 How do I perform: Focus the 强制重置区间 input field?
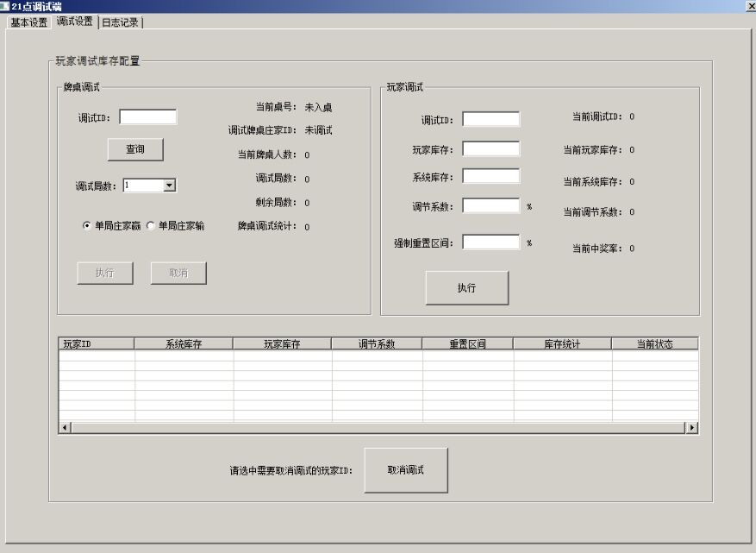[x=490, y=242]
